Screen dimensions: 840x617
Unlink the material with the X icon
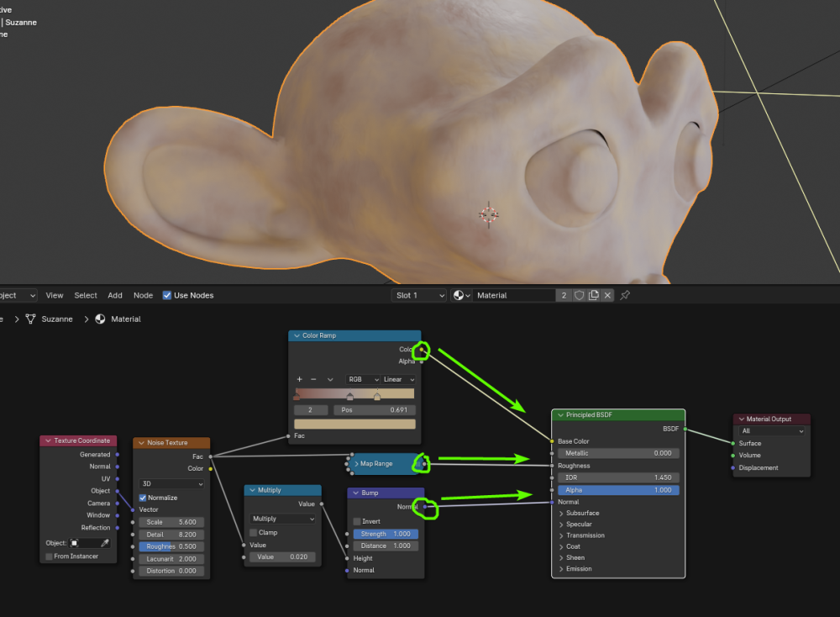(607, 295)
